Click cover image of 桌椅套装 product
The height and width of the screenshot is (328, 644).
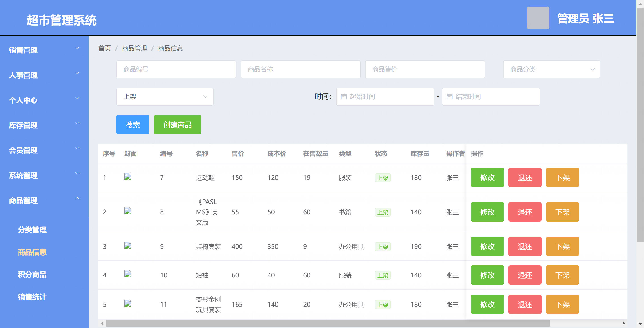(x=128, y=245)
